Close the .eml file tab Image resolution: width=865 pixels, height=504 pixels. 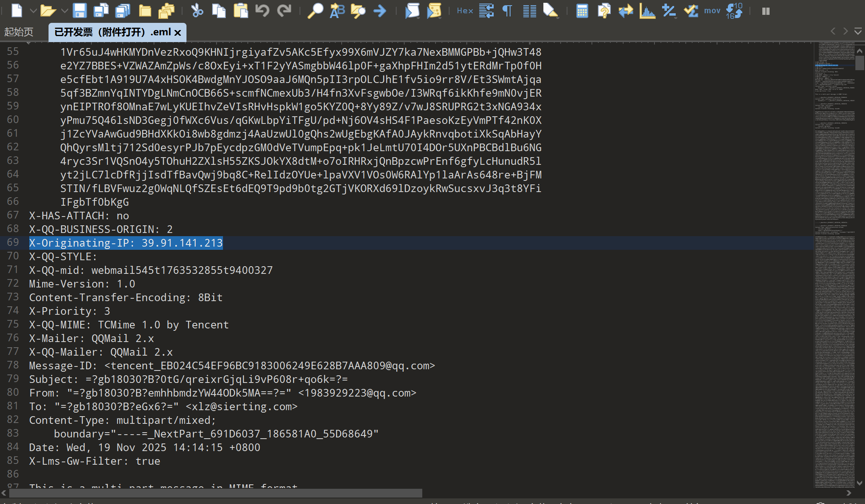coord(178,32)
